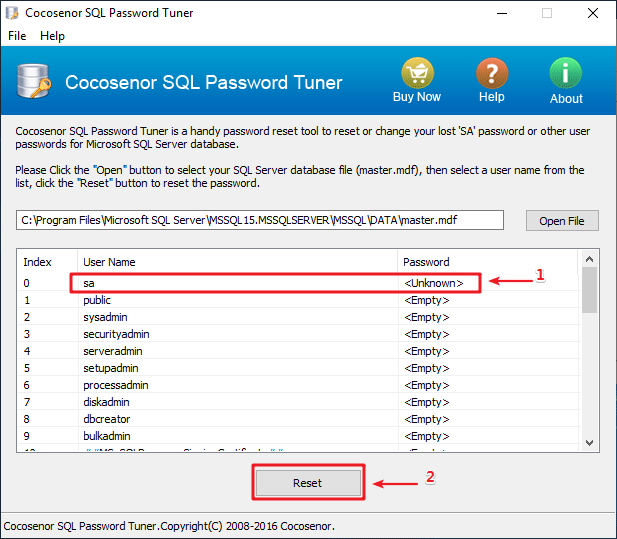The height and width of the screenshot is (539, 617).
Task: Open the File menu
Action: pos(17,36)
